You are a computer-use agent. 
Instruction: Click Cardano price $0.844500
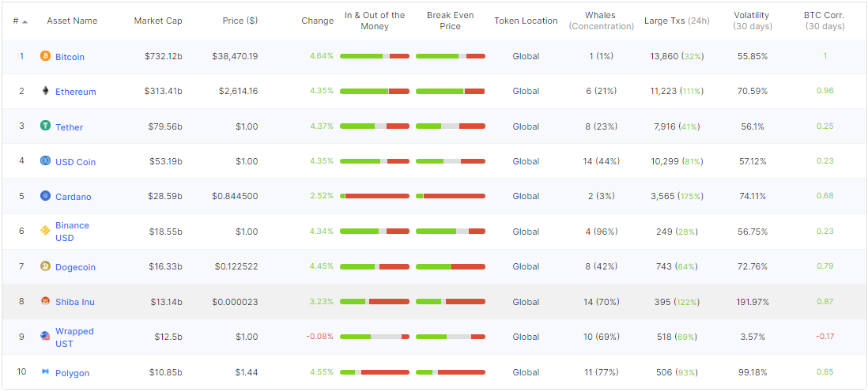click(x=235, y=196)
